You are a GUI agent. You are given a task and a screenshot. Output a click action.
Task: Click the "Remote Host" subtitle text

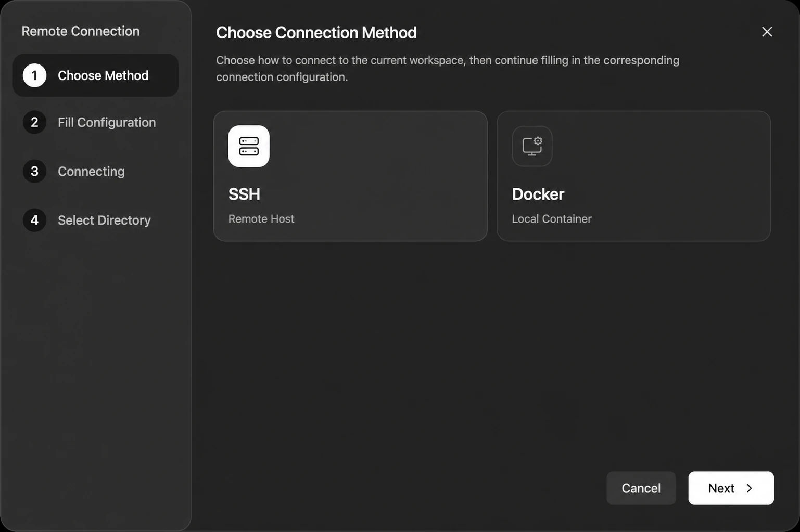[261, 219]
